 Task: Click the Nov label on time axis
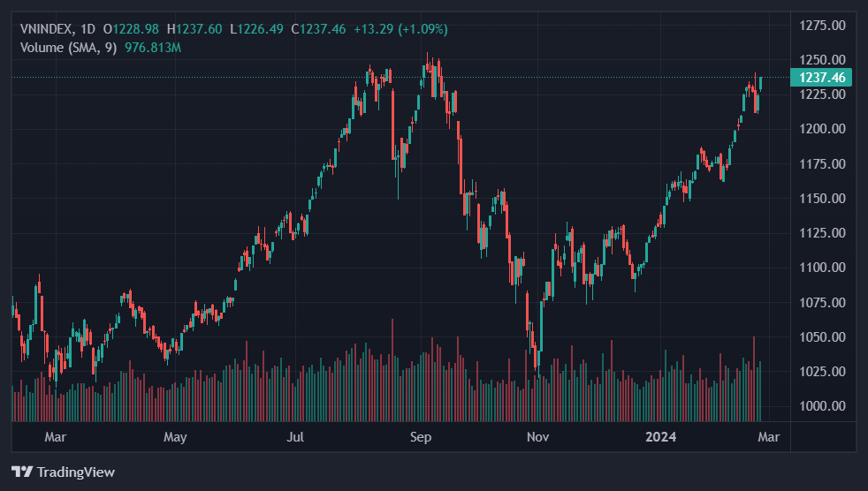(x=537, y=437)
